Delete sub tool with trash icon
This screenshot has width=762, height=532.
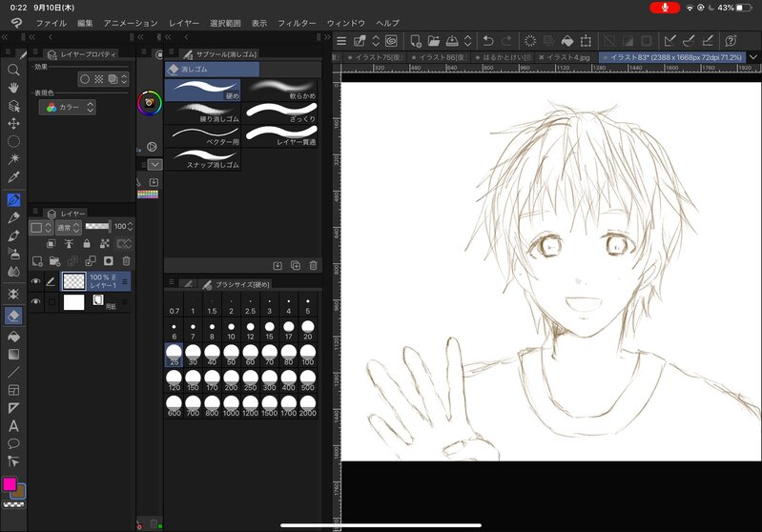(313, 265)
